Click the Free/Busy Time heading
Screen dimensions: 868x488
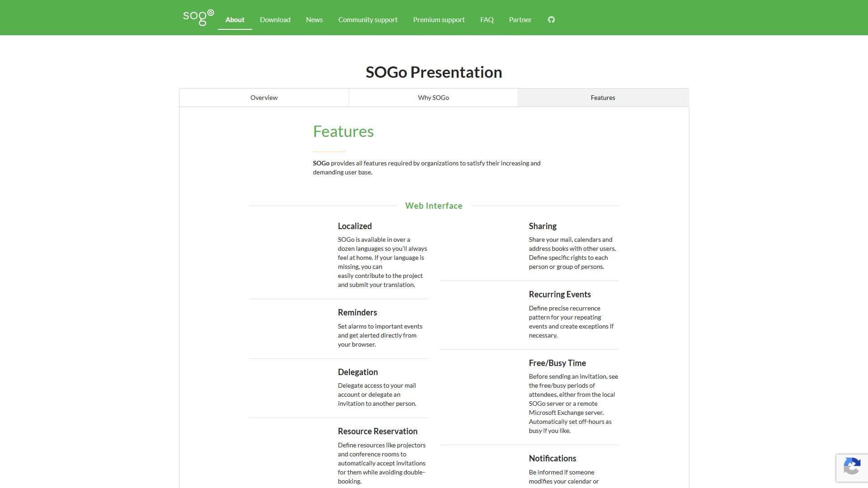click(557, 363)
